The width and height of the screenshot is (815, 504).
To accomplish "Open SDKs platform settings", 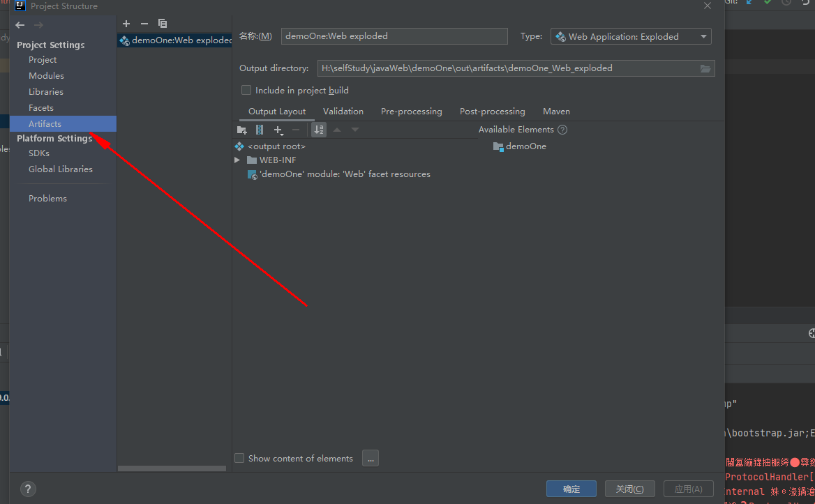I will [39, 153].
